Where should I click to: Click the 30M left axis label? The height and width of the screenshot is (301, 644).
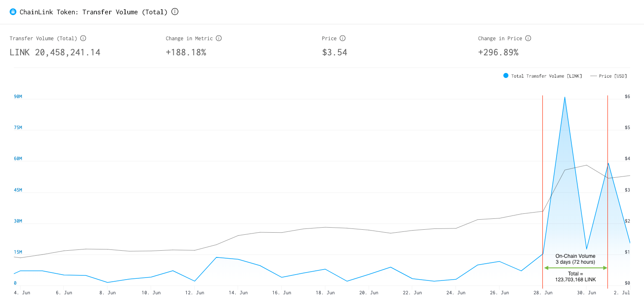tap(18, 221)
